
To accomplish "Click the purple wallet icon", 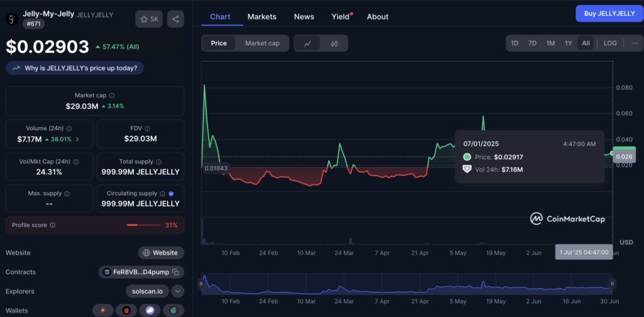I will [x=150, y=311].
